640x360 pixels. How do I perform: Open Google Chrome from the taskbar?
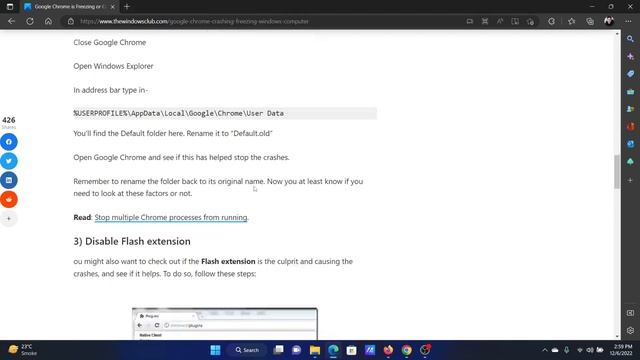(x=407, y=350)
